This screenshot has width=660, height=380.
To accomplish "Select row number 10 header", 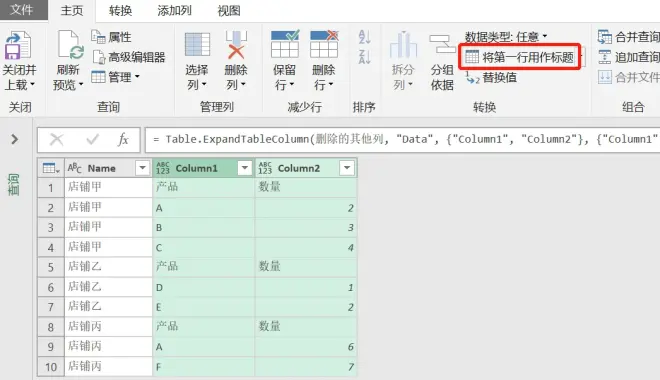I will point(51,367).
